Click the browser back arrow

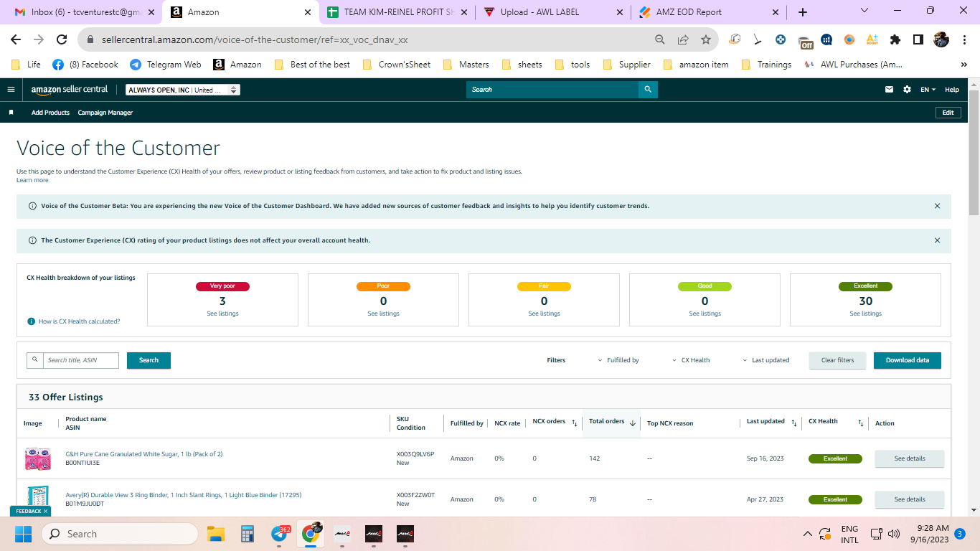pos(16,39)
